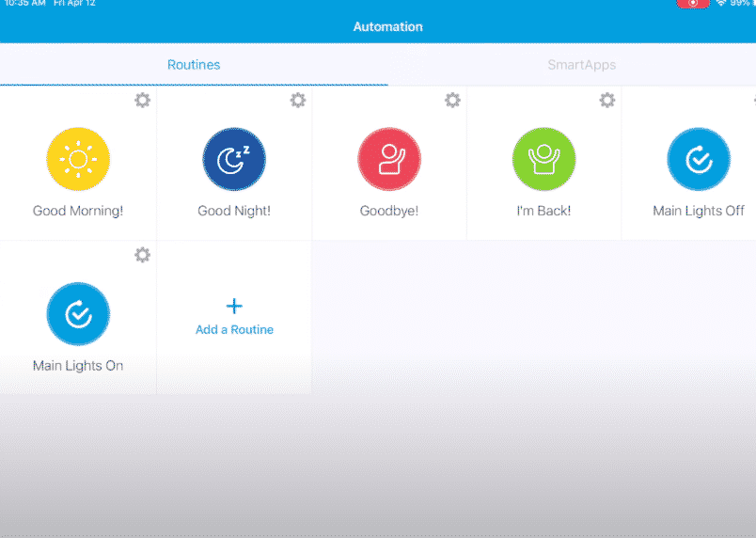
Task: Tap the Automation title in header
Action: click(387, 26)
